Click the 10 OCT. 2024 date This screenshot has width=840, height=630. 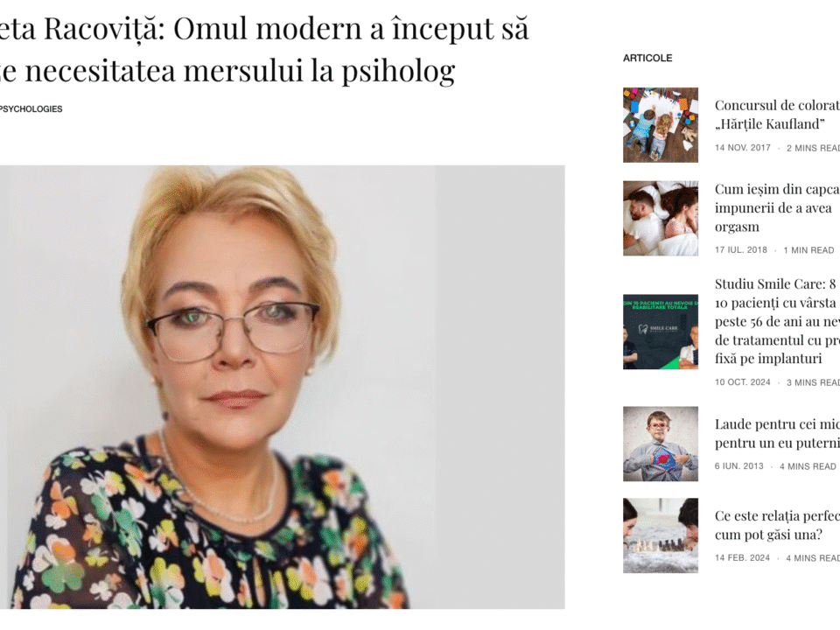click(743, 382)
